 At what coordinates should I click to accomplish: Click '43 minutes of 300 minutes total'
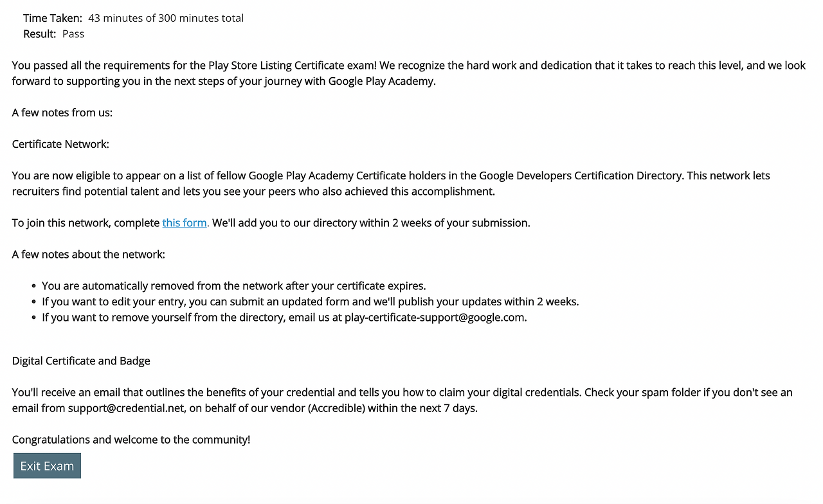point(166,18)
